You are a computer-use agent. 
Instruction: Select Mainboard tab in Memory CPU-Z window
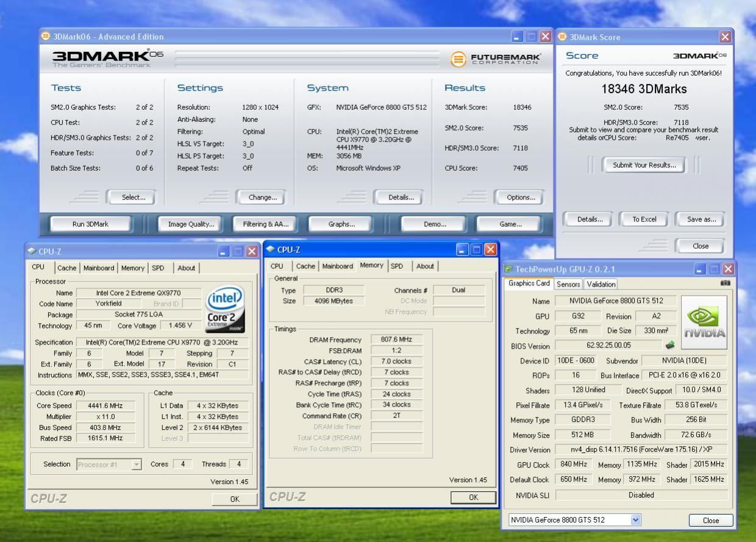coord(338,266)
